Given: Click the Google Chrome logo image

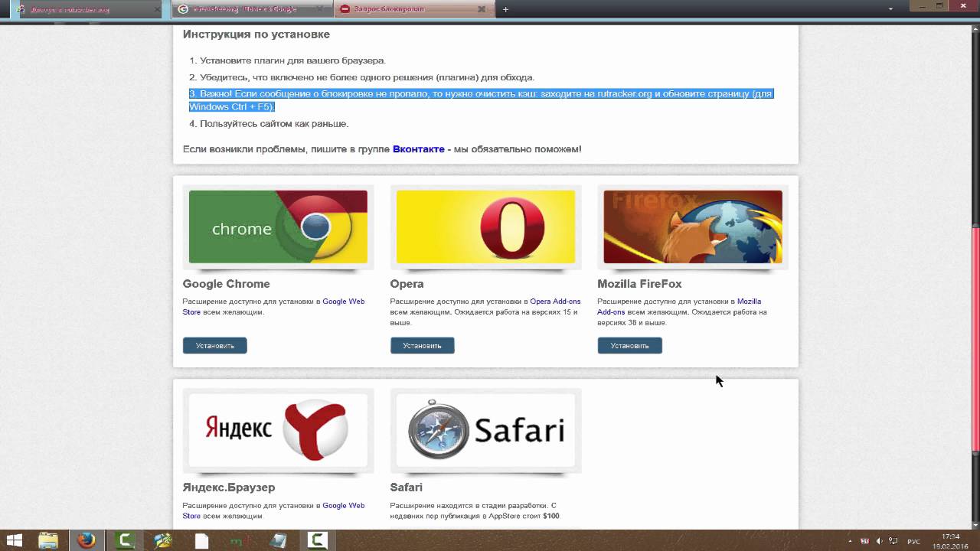Looking at the screenshot, I should click(278, 227).
